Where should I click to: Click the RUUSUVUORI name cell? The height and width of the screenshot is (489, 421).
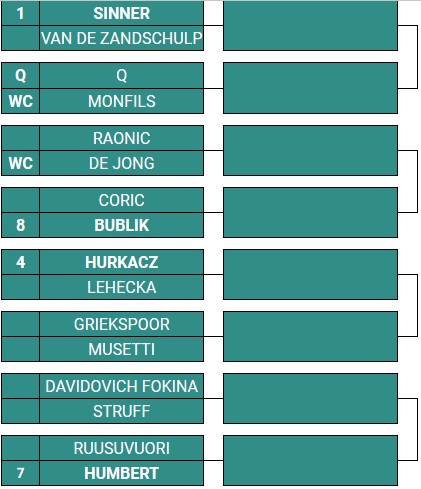121,448
